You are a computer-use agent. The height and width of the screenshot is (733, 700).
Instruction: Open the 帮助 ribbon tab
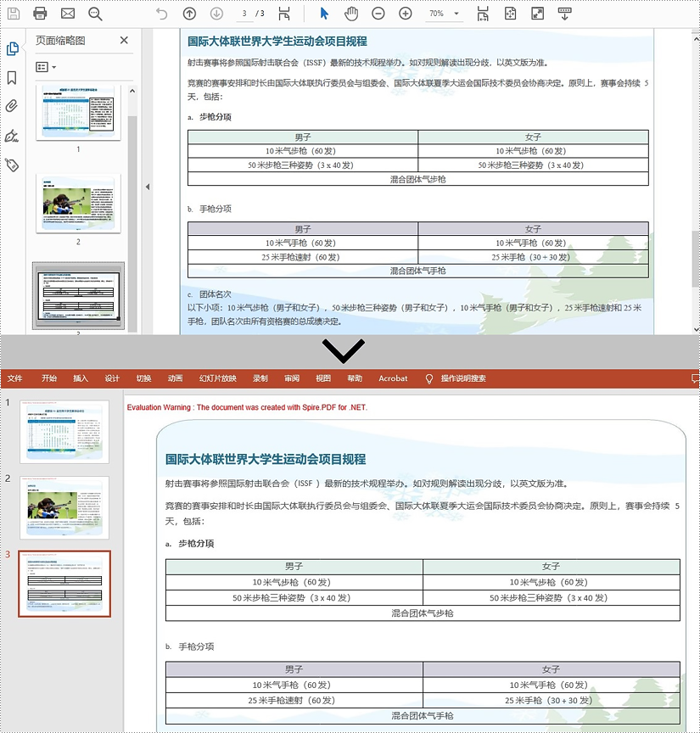click(x=355, y=378)
